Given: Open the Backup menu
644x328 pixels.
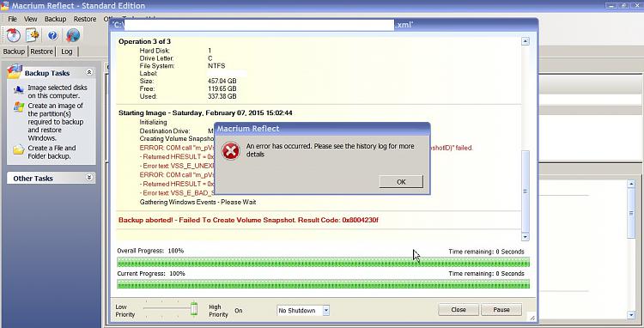Looking at the screenshot, I should (x=55, y=19).
